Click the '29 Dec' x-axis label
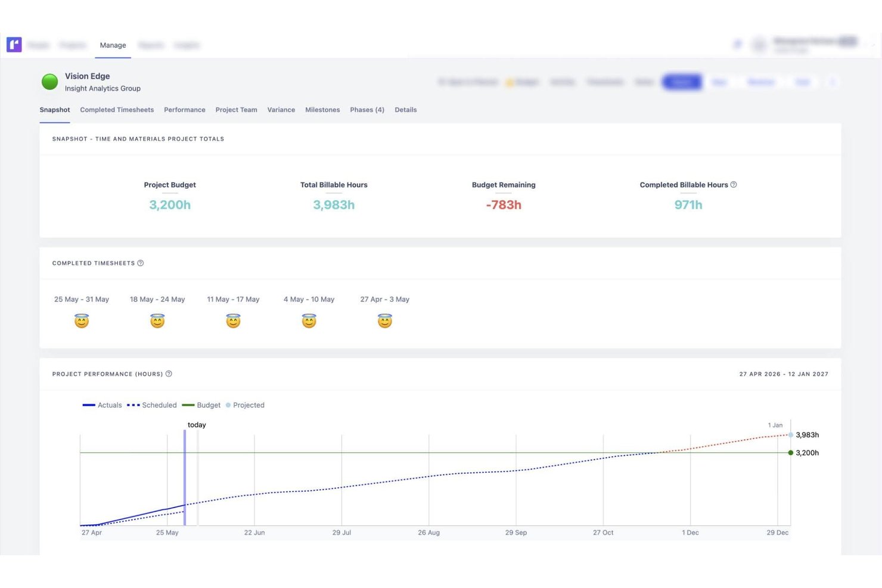 [x=778, y=533]
